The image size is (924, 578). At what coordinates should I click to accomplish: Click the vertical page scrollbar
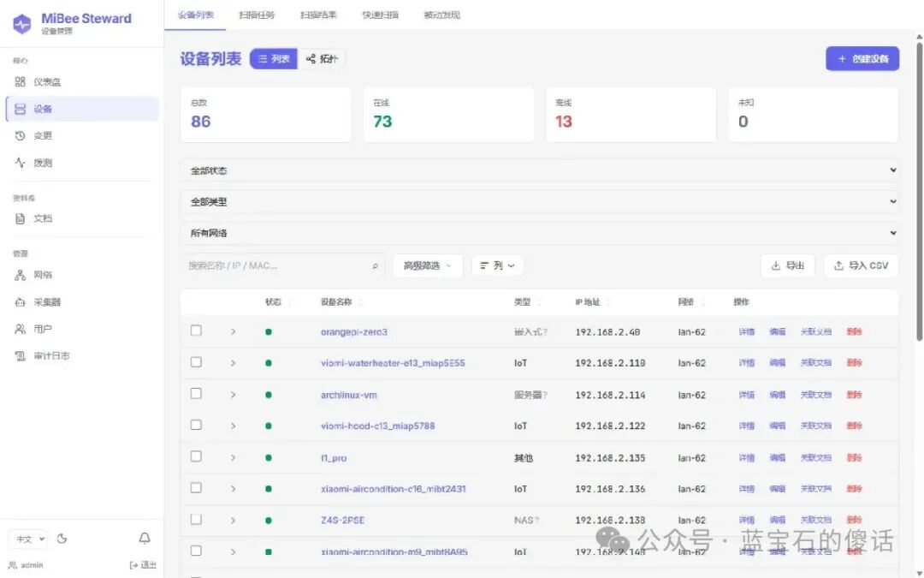click(x=919, y=190)
